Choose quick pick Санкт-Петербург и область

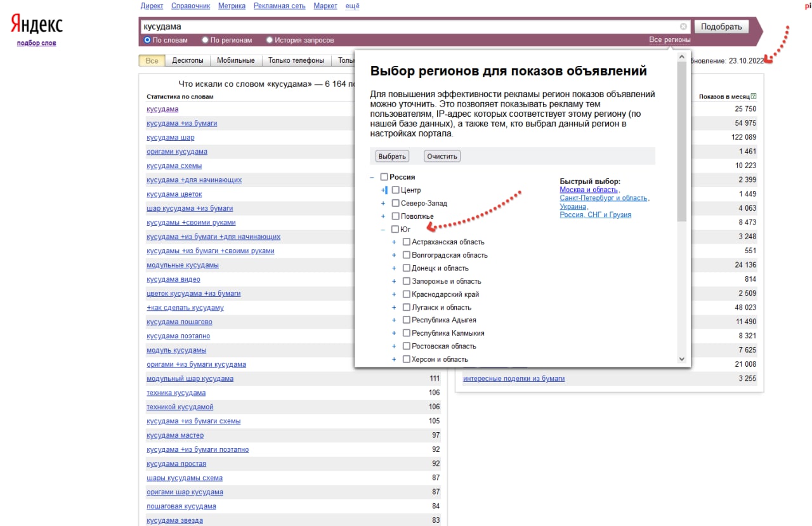[603, 198]
